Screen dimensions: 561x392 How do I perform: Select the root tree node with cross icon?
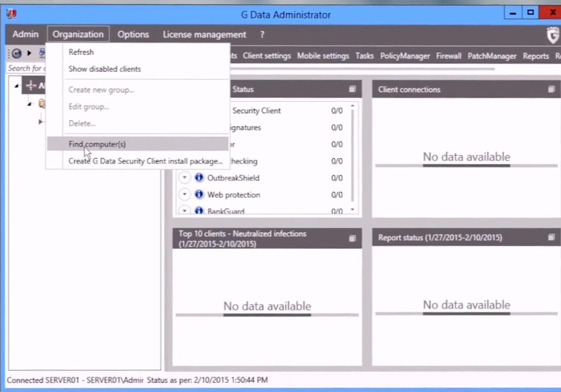click(x=35, y=85)
